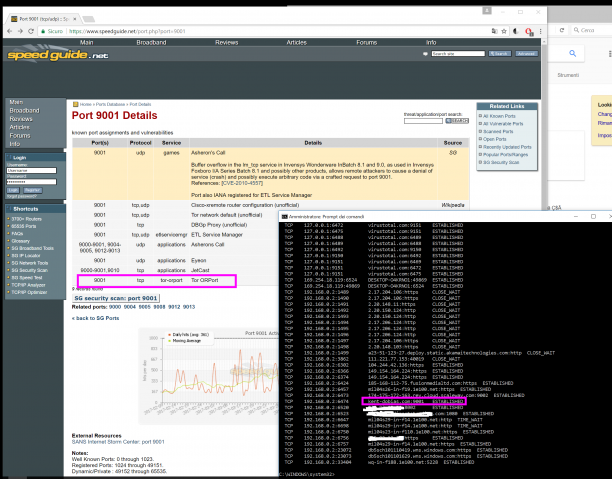Viewport: 612px width, 479px height.
Task: Open the TCP/IP Analyzer shortcut
Action: pyautogui.click(x=28, y=285)
